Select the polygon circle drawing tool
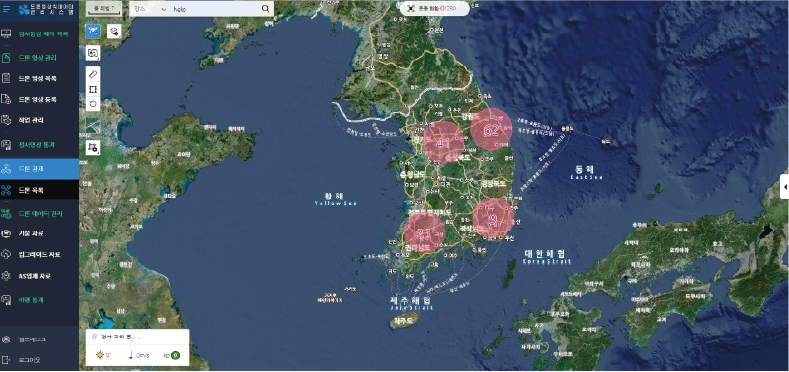Image resolution: width=789 pixels, height=372 pixels. click(x=93, y=104)
